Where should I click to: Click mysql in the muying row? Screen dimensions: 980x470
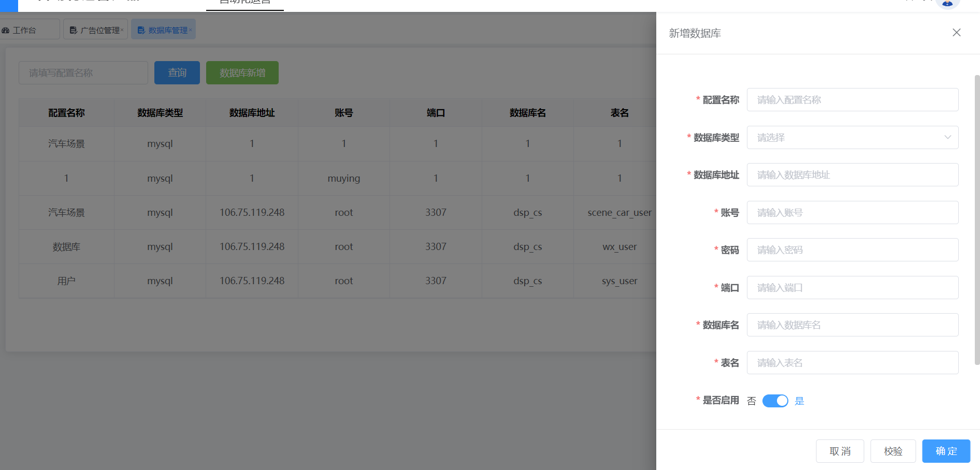pyautogui.click(x=160, y=178)
